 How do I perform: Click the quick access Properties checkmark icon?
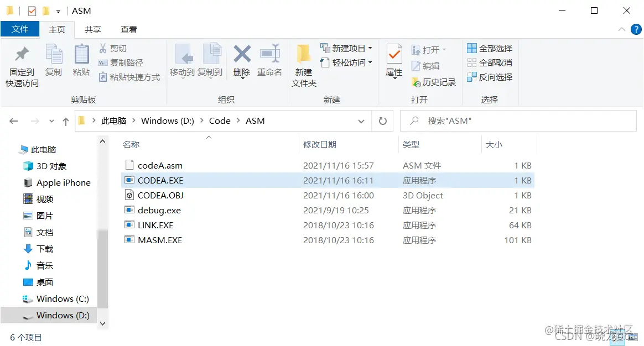(32, 11)
